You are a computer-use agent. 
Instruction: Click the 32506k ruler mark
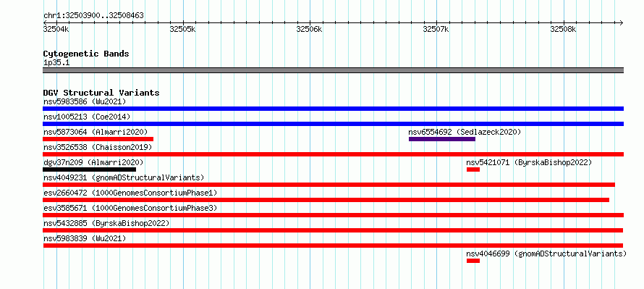[309, 29]
